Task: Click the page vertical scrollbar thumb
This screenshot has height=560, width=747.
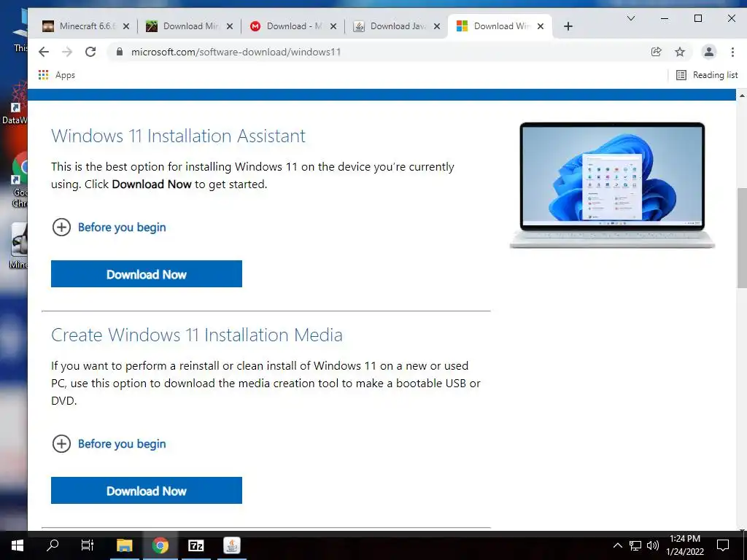Action: click(x=742, y=238)
